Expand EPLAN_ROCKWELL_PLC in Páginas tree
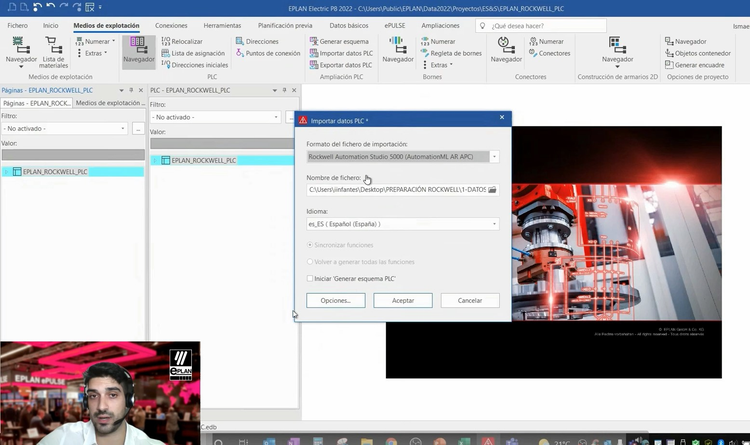 (6, 172)
